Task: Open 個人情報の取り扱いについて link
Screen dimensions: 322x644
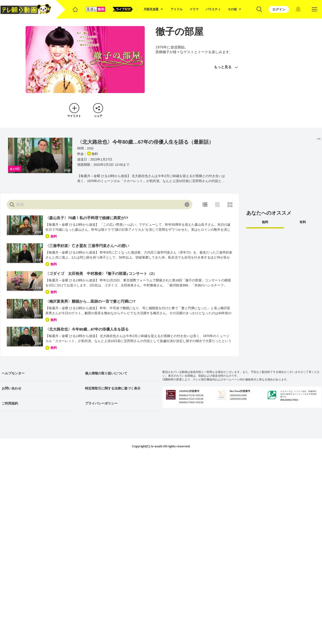Action: (x=106, y=373)
